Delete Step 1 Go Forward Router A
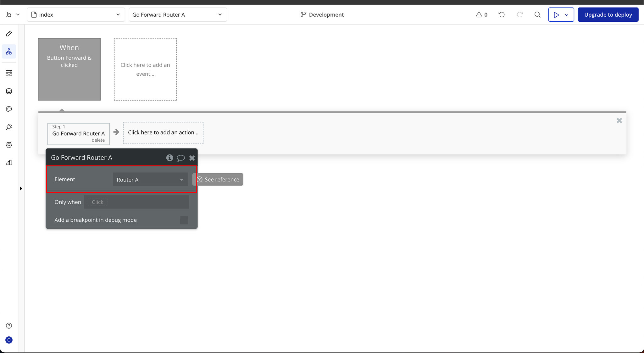Image resolution: width=644 pixels, height=353 pixels. pyautogui.click(x=98, y=140)
